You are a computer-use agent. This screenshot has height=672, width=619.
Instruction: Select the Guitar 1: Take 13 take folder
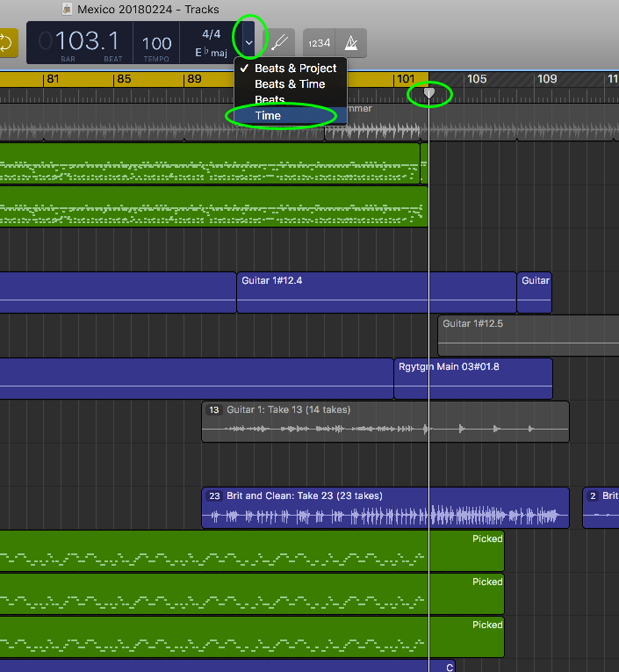(x=385, y=422)
